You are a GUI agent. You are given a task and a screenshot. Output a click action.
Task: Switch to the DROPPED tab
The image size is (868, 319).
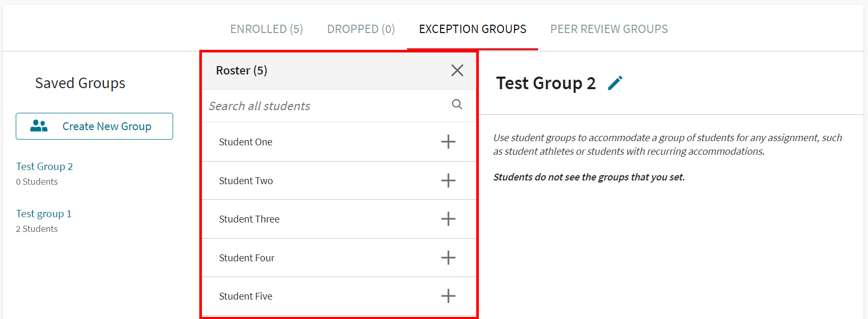coord(361,29)
